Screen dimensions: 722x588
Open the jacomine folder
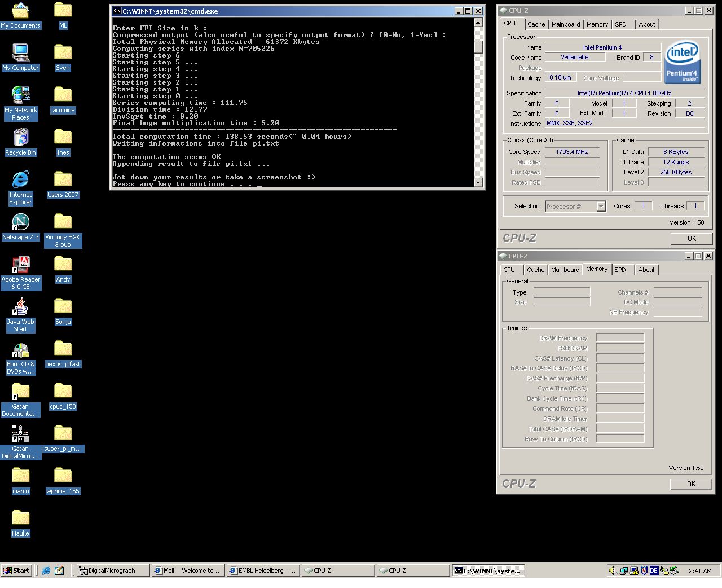[x=63, y=99]
